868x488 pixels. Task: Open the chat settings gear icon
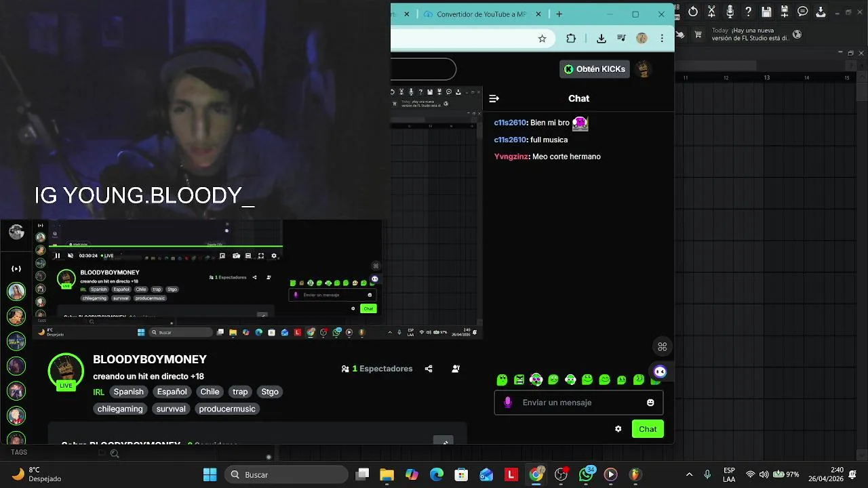click(x=618, y=429)
